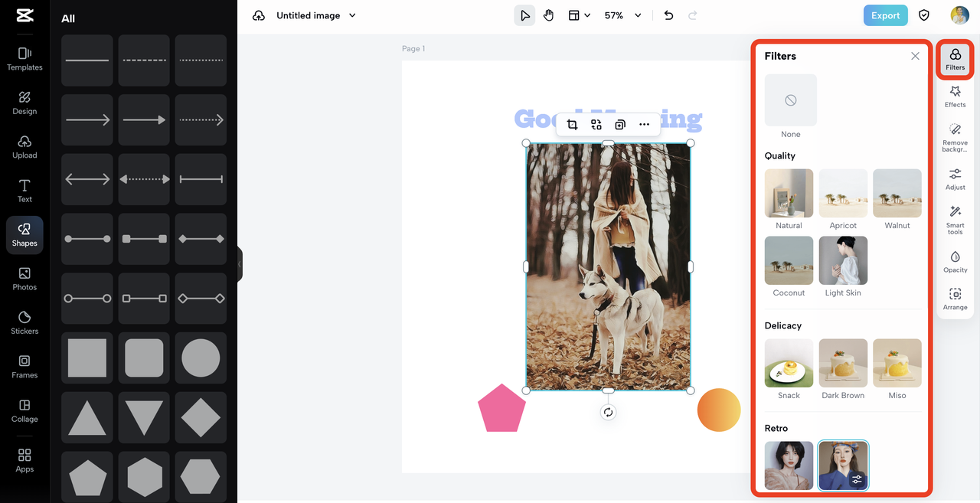The image size is (980, 503).
Task: Open the Upload sidebar panel
Action: point(24,147)
